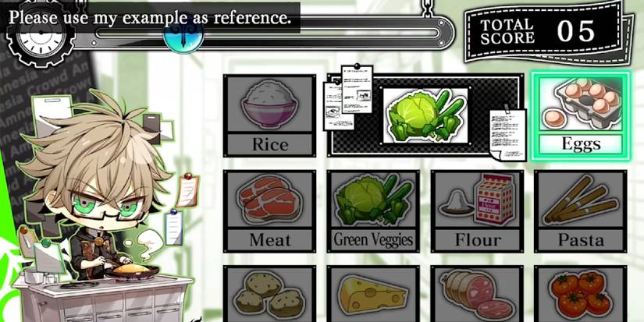Click the Total Score banner
This screenshot has width=644, height=322.
click(548, 32)
